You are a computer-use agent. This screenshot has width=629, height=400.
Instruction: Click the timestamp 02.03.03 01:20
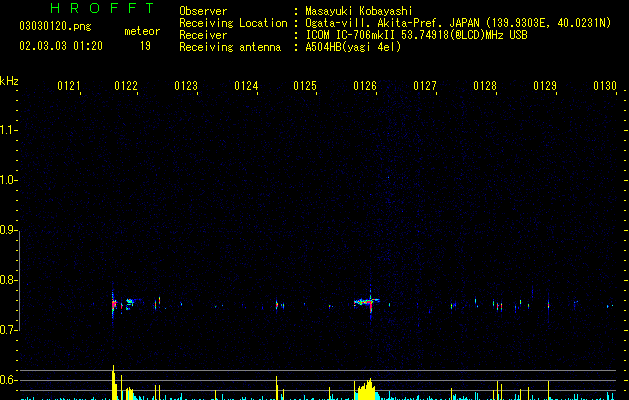61,46
